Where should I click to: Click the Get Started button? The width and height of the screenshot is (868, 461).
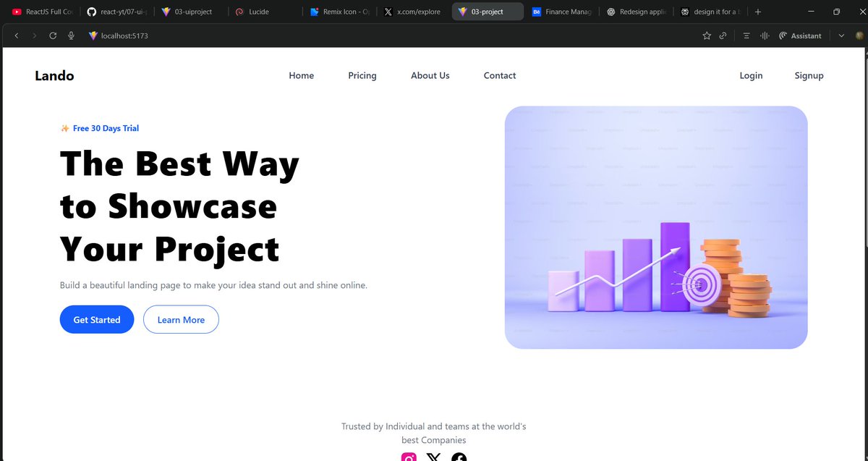96,319
